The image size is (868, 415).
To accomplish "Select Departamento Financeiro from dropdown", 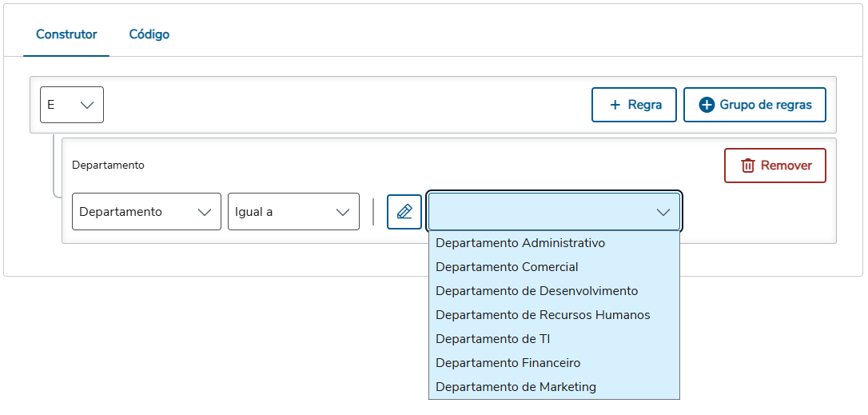I will (508, 363).
